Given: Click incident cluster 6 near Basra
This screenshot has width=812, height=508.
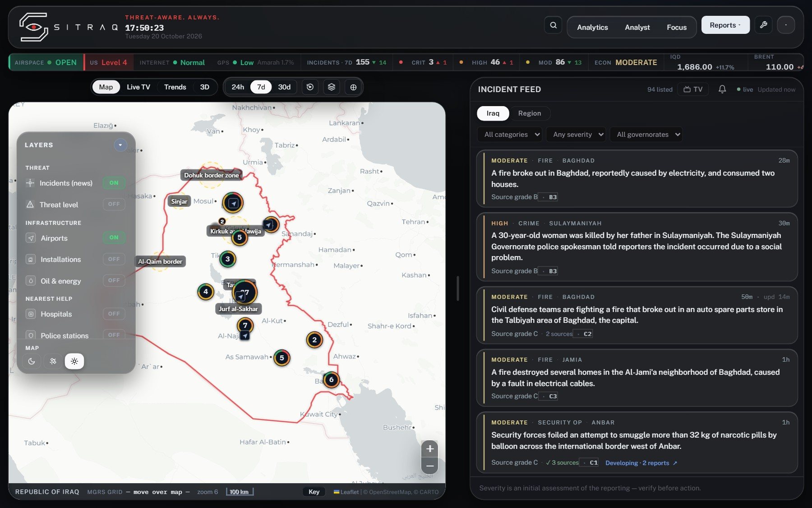Looking at the screenshot, I should [x=331, y=380].
